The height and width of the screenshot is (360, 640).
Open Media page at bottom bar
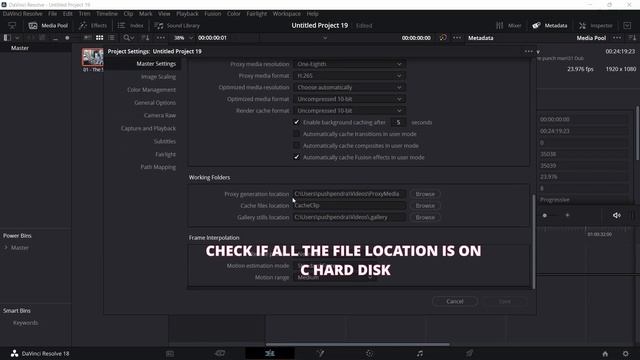click(x=170, y=353)
